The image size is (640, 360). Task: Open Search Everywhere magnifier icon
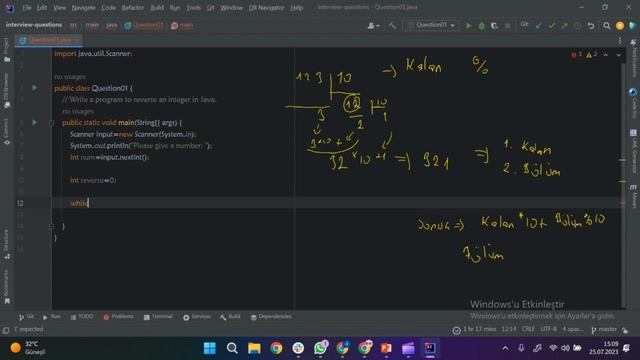607,26
